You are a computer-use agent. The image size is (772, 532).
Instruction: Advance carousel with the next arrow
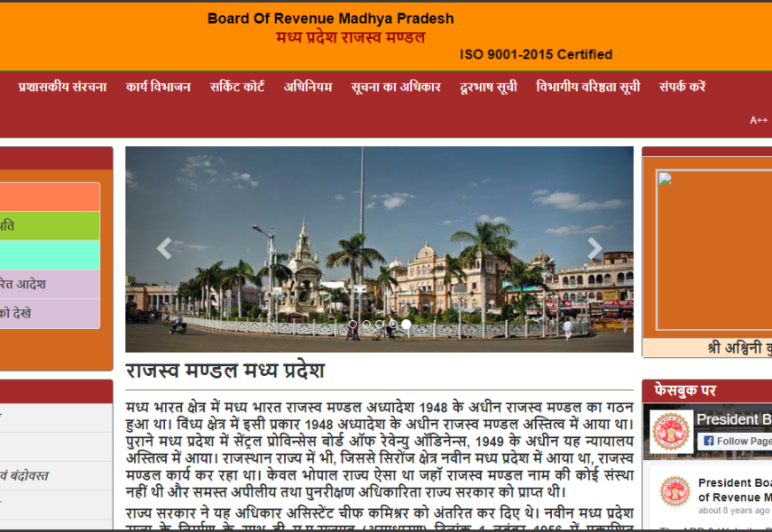[595, 249]
